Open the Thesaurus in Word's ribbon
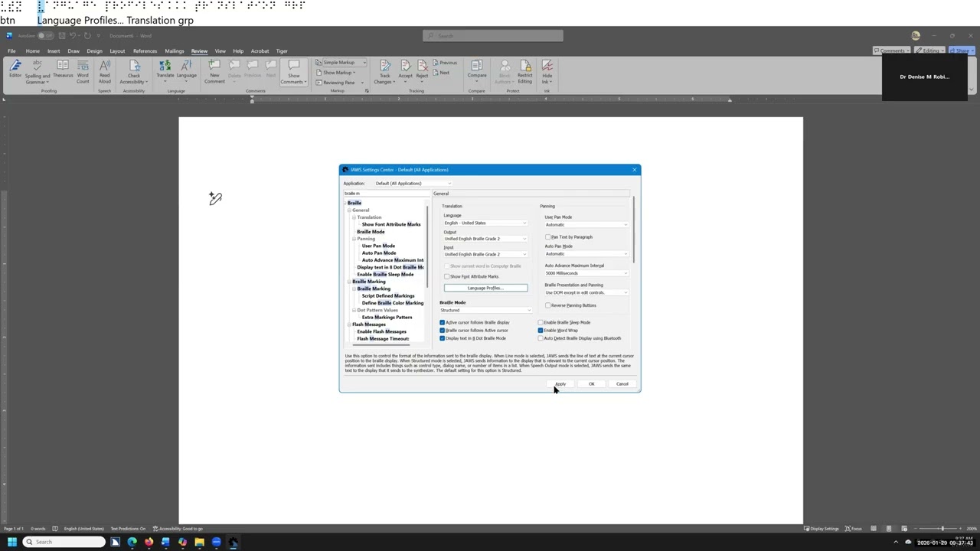 pos(63,70)
